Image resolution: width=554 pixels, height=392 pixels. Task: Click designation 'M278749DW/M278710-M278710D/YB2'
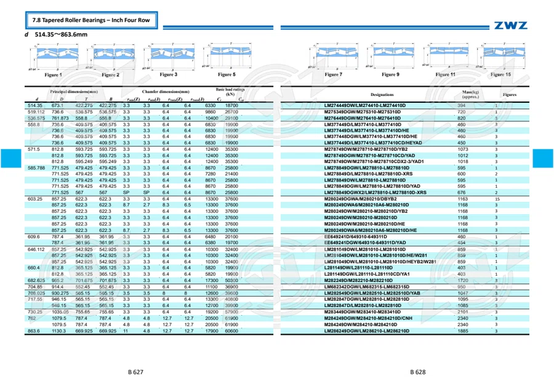click(x=366, y=150)
